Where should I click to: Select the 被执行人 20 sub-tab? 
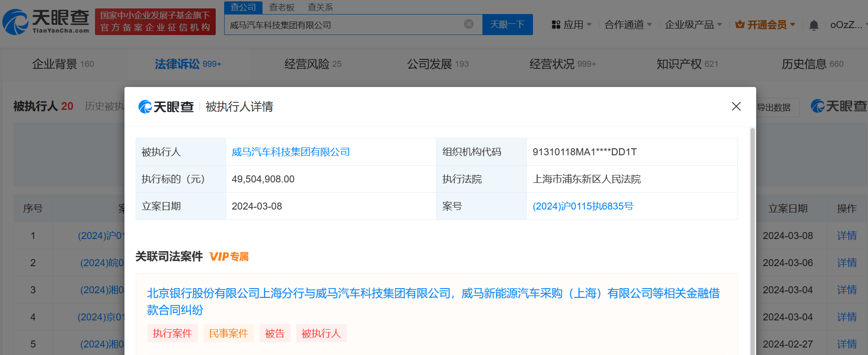(43, 106)
